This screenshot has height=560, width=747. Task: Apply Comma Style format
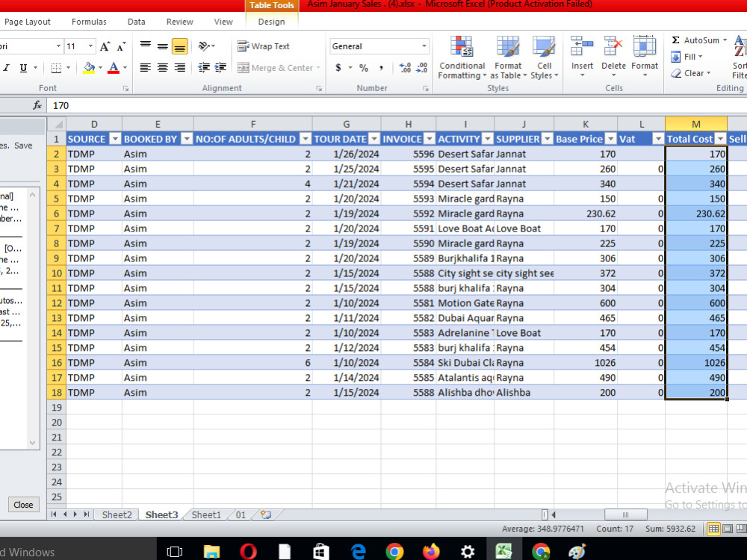click(x=381, y=68)
